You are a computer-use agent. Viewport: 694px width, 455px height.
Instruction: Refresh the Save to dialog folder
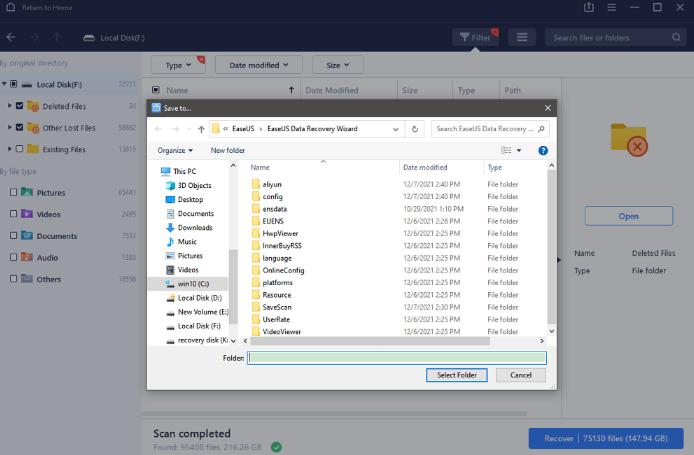(x=415, y=129)
